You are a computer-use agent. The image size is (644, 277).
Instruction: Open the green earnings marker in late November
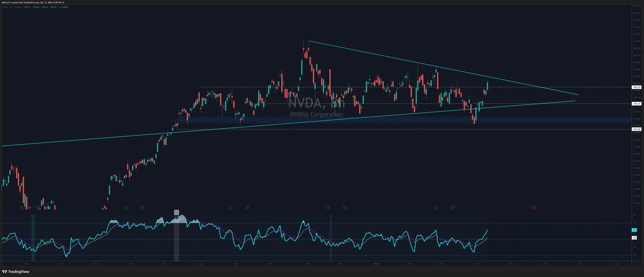tap(328, 206)
